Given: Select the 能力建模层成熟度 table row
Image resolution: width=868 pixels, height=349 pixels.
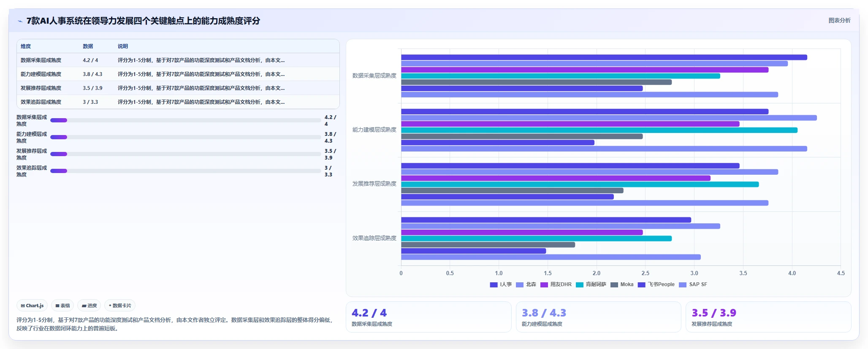Looking at the screenshot, I should coord(178,74).
